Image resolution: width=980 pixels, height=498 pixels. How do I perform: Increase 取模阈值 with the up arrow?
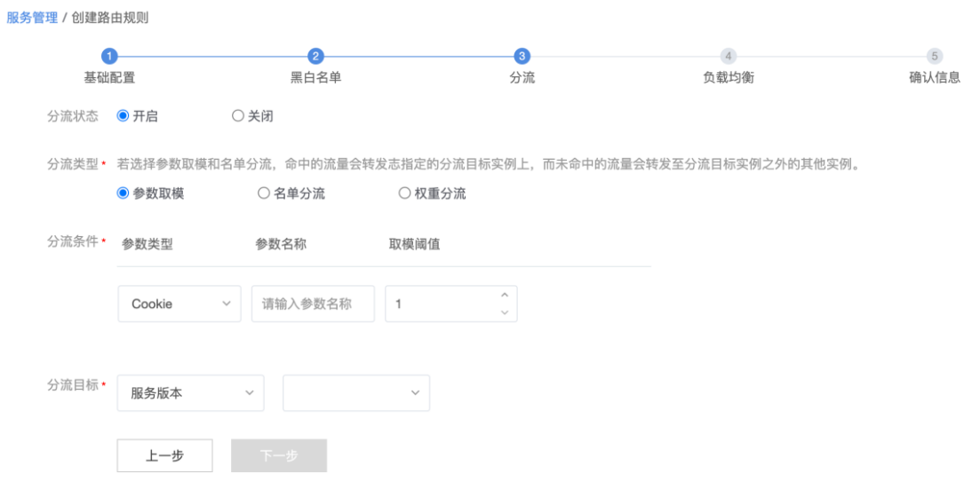[x=505, y=296]
